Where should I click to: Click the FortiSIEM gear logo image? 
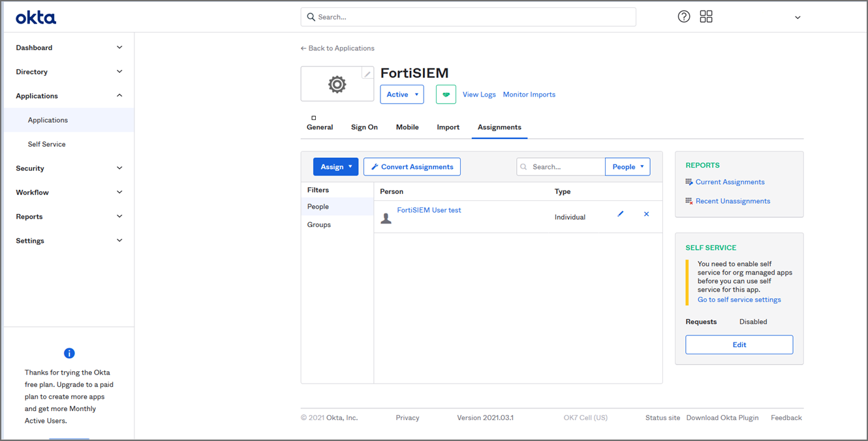(x=337, y=84)
